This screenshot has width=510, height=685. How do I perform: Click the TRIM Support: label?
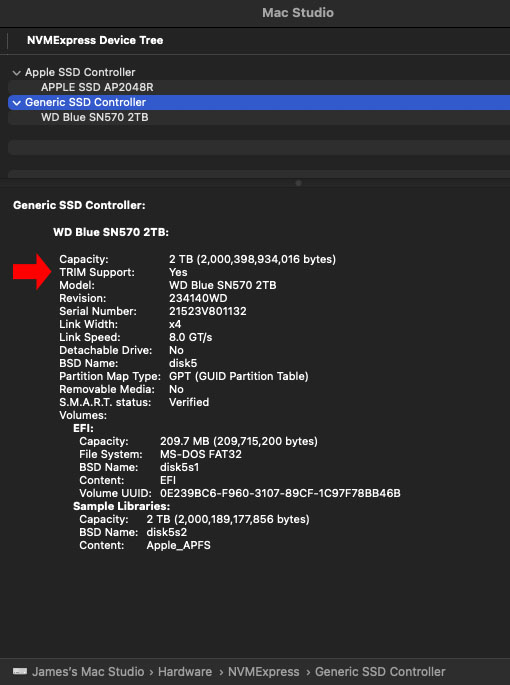click(97, 272)
